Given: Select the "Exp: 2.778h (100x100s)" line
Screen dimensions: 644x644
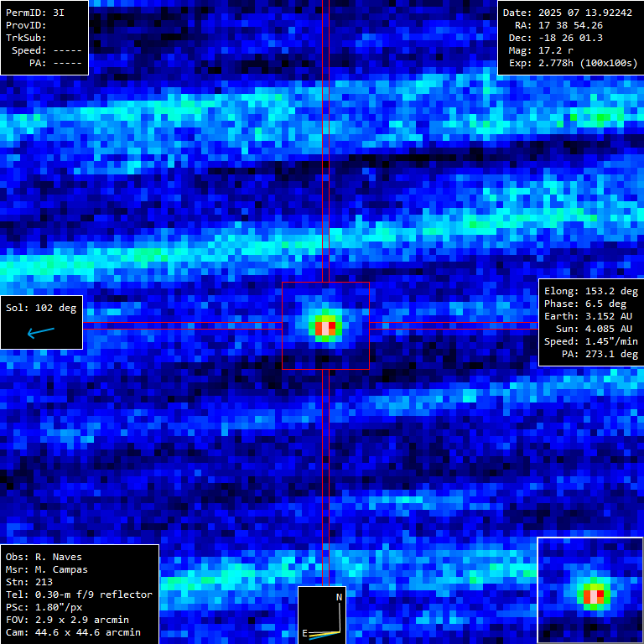Looking at the screenshot, I should 574,63.
